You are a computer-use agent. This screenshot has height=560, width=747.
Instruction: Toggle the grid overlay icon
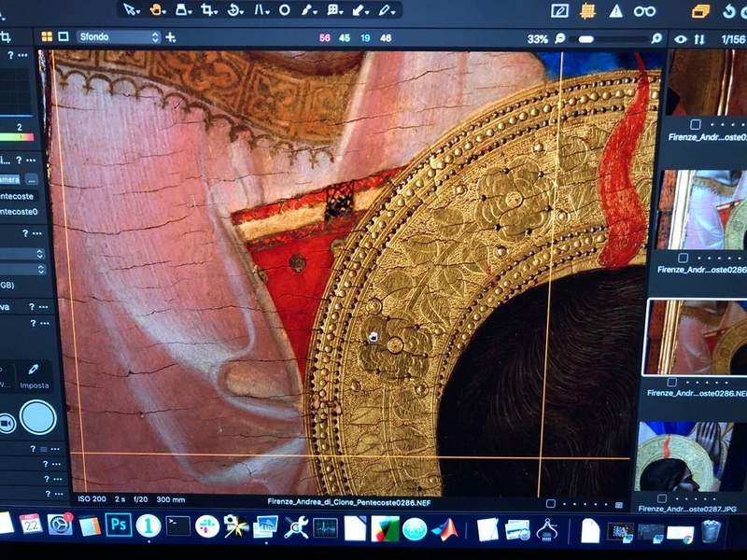coord(587,11)
